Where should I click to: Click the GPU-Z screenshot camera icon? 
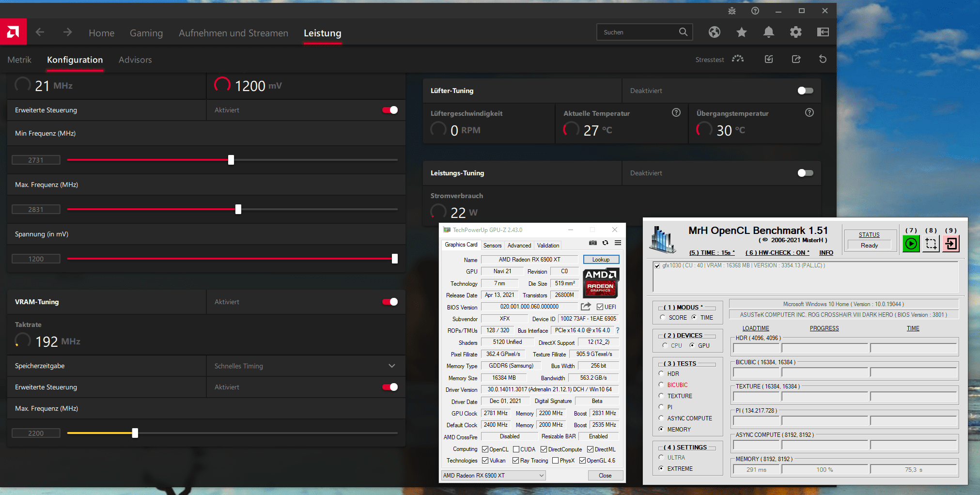click(592, 243)
